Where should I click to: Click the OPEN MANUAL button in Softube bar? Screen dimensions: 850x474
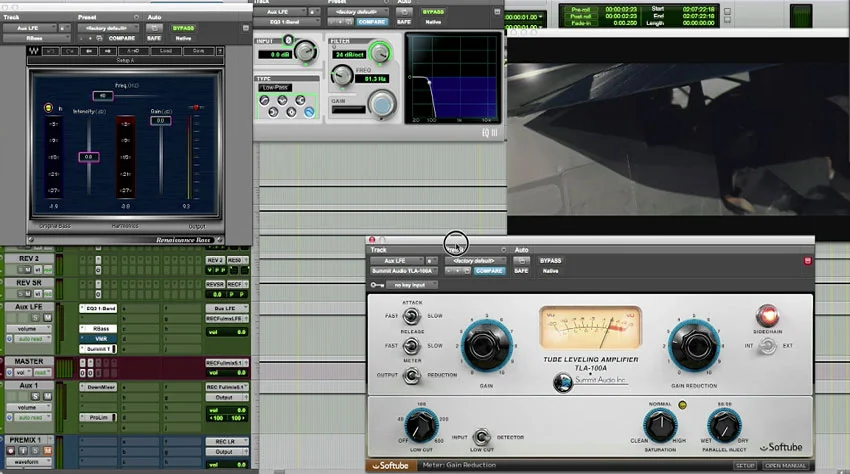point(785,465)
